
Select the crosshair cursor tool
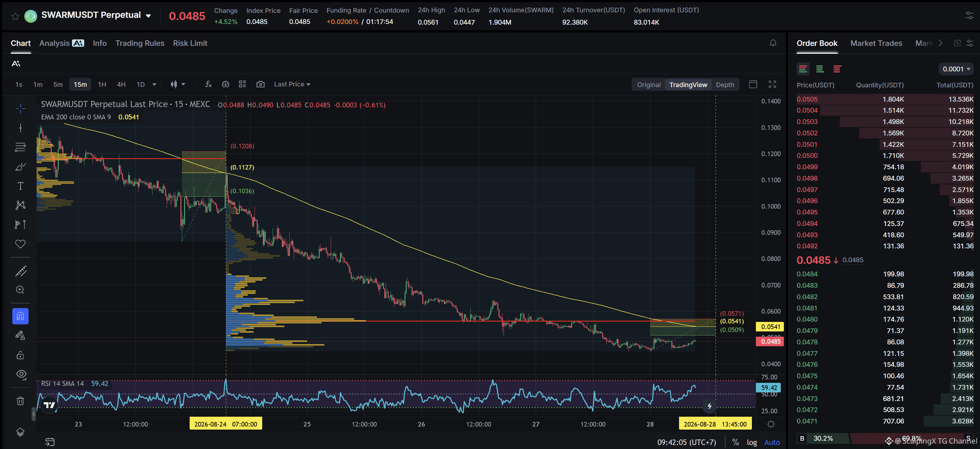tap(21, 109)
